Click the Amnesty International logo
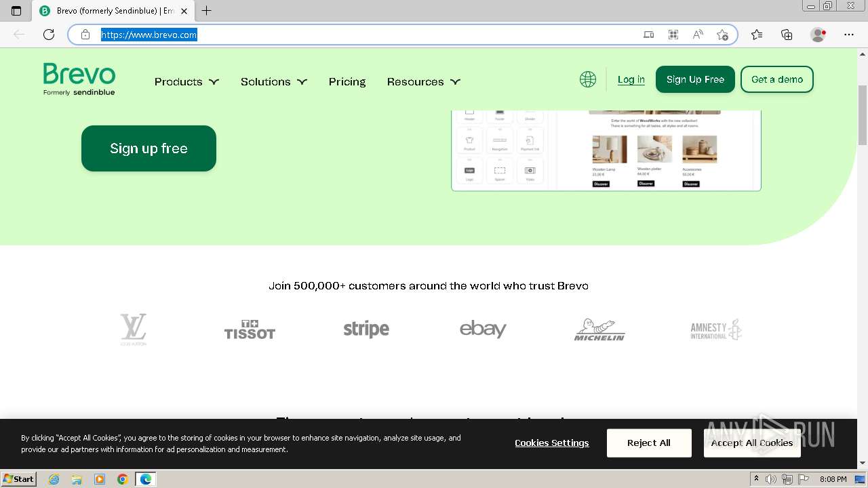 [x=716, y=329]
